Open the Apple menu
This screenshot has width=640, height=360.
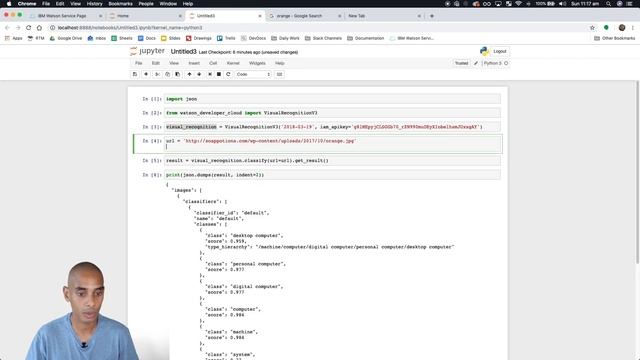pyautogui.click(x=9, y=4)
